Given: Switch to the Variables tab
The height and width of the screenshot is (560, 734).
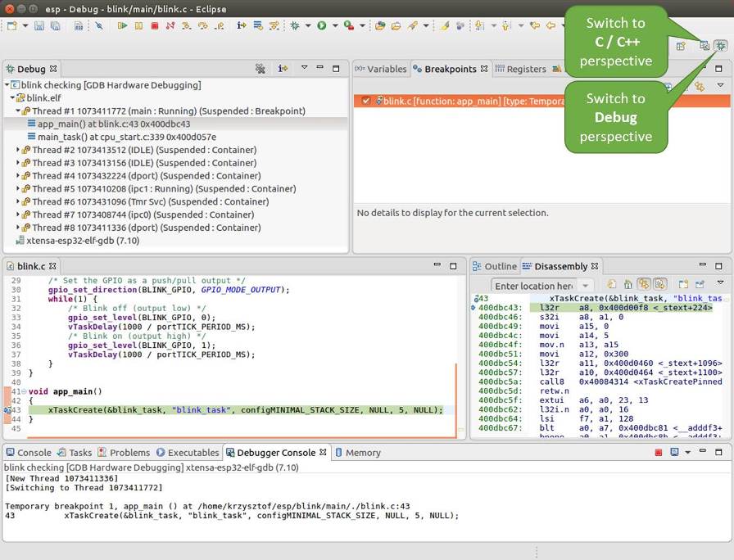Looking at the screenshot, I should coord(387,69).
